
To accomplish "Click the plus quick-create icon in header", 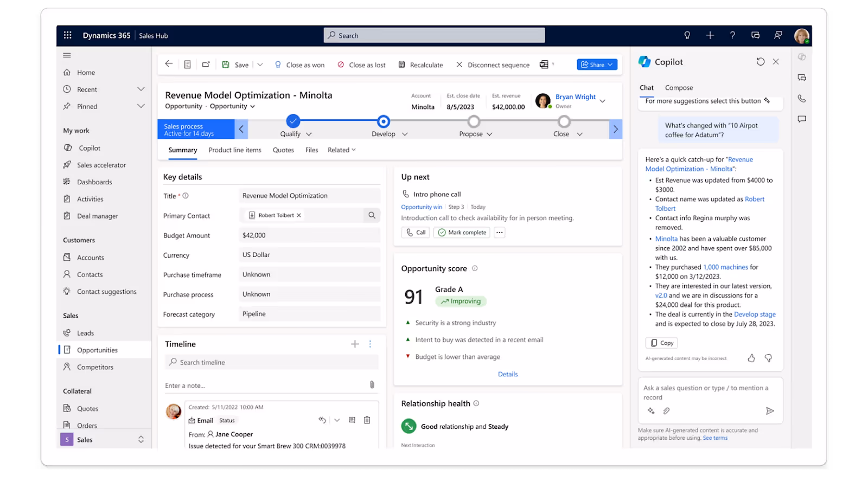I will pyautogui.click(x=710, y=35).
